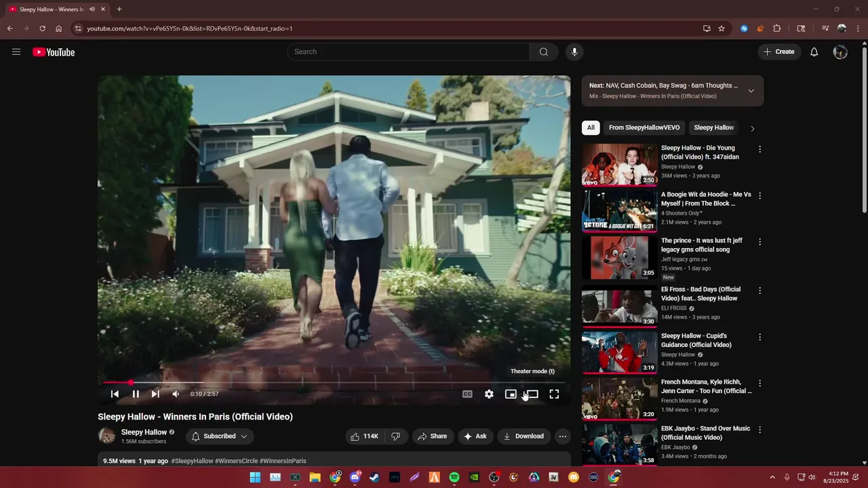Open the YouTube notifications bell
The image size is (868, 488).
[814, 52]
